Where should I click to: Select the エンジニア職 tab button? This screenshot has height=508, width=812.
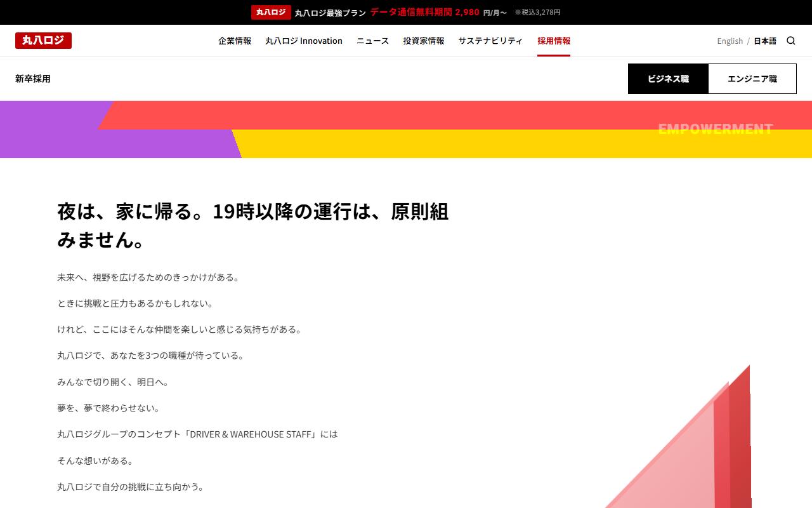[x=752, y=79]
